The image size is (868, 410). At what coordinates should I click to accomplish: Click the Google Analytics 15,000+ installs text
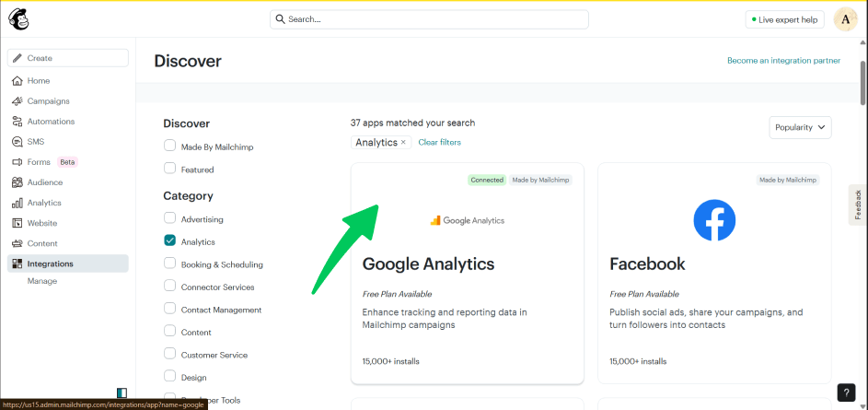391,362
